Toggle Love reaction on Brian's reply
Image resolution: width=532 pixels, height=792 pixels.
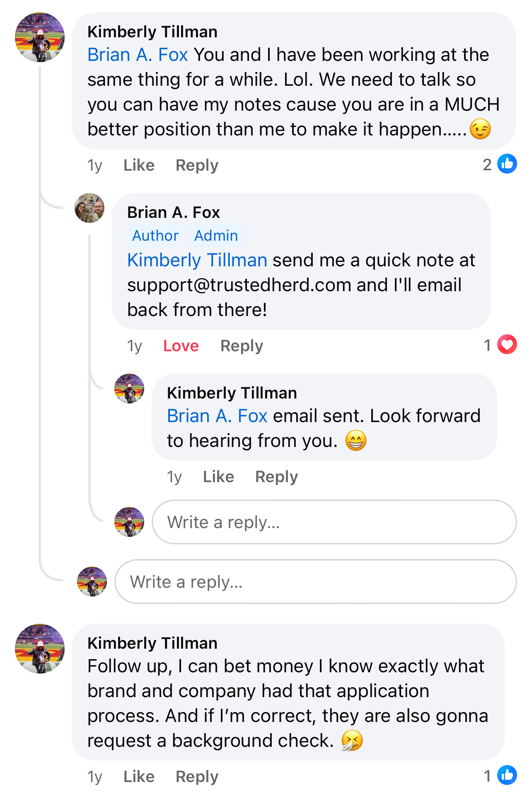point(181,346)
